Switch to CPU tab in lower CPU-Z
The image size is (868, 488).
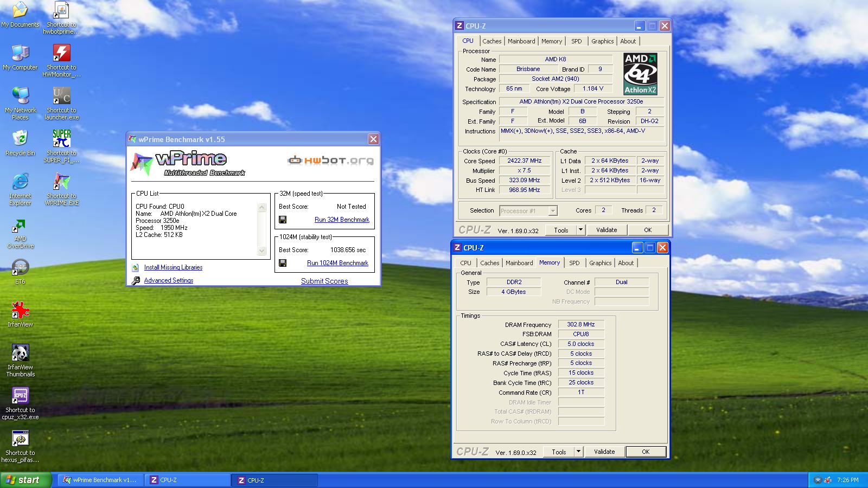point(466,263)
